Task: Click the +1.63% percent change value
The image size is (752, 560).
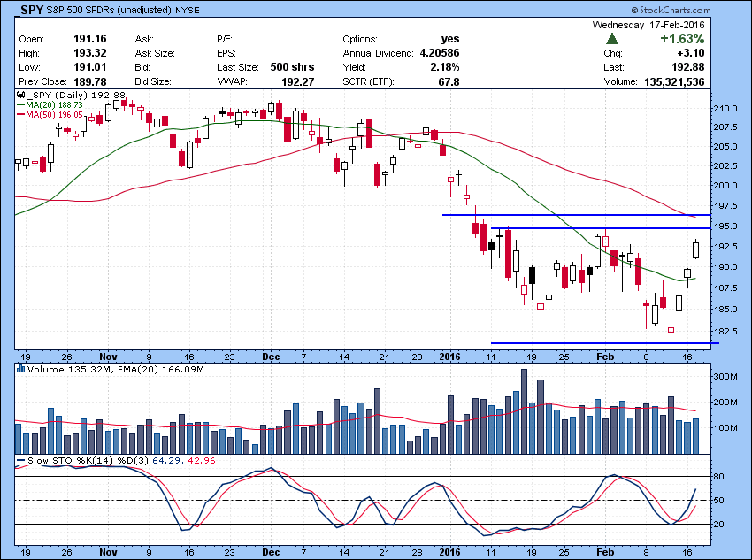Action: click(682, 39)
